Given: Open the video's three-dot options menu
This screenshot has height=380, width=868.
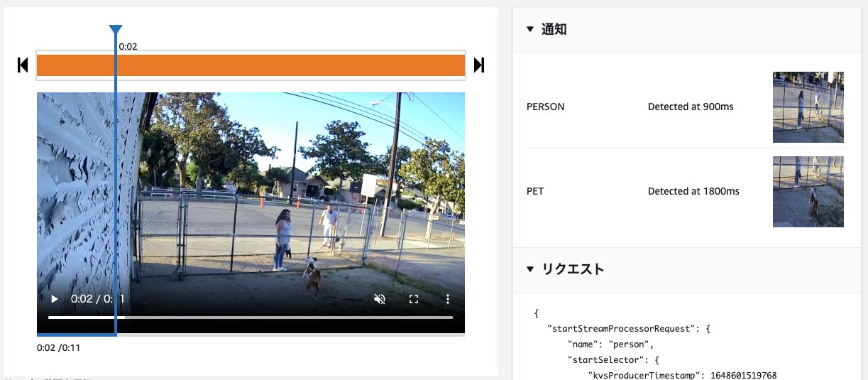Looking at the screenshot, I should coord(448,299).
